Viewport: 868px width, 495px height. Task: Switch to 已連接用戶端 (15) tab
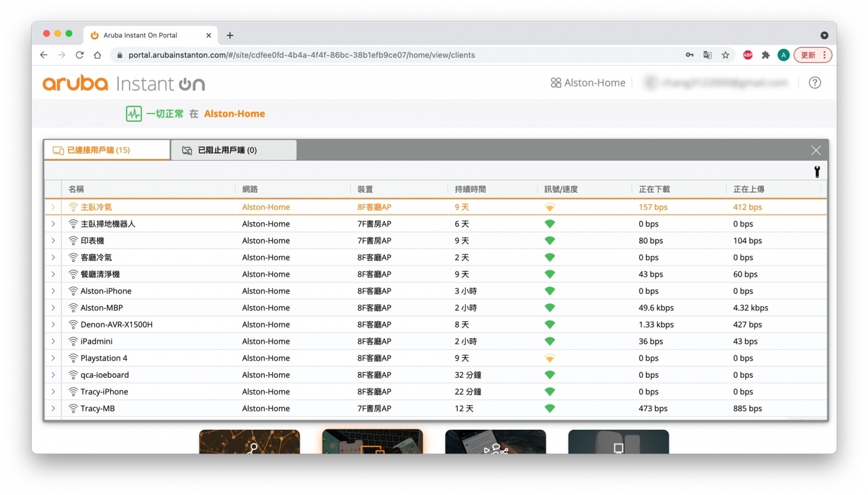click(107, 149)
